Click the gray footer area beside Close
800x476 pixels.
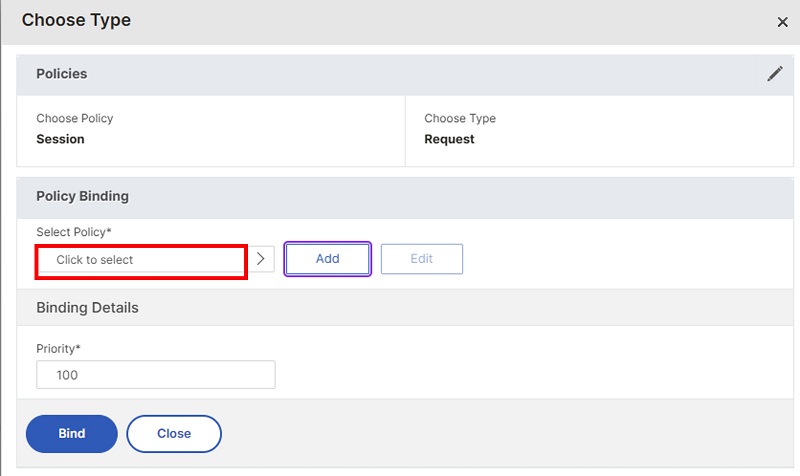(505, 434)
